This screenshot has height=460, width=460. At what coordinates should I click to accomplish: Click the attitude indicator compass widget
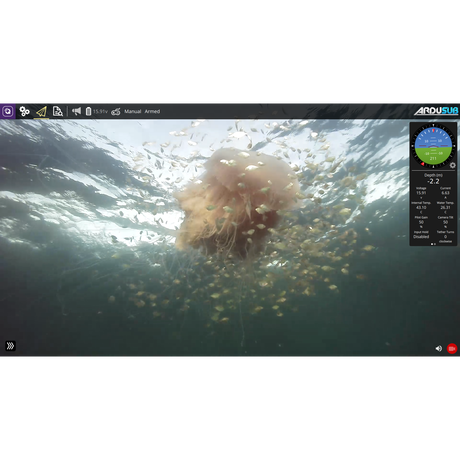(x=433, y=146)
